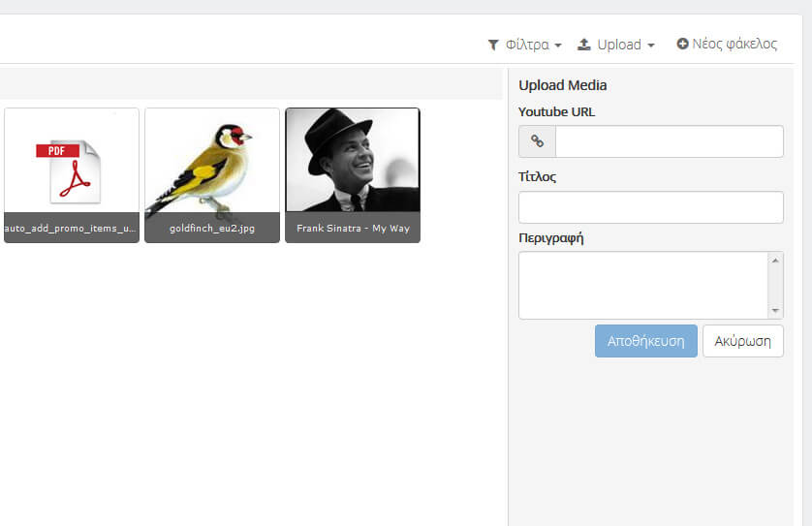Expand the Upload dropdown menu

click(616, 45)
